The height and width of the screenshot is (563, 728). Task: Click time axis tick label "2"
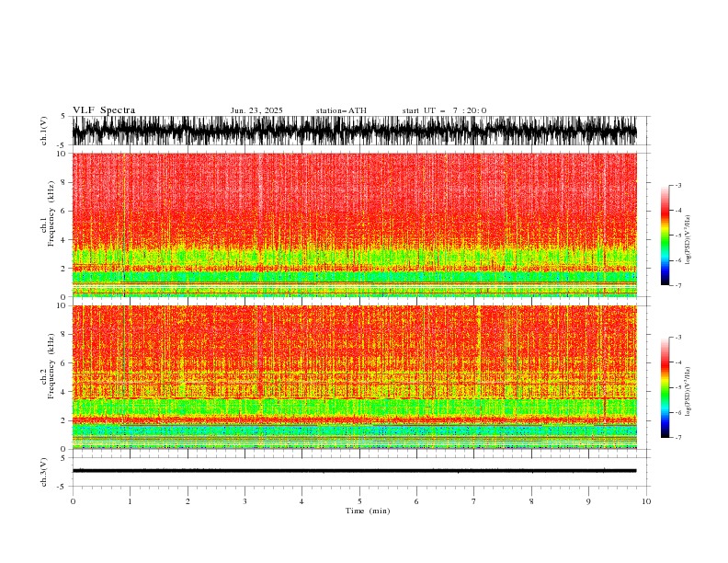pos(188,501)
